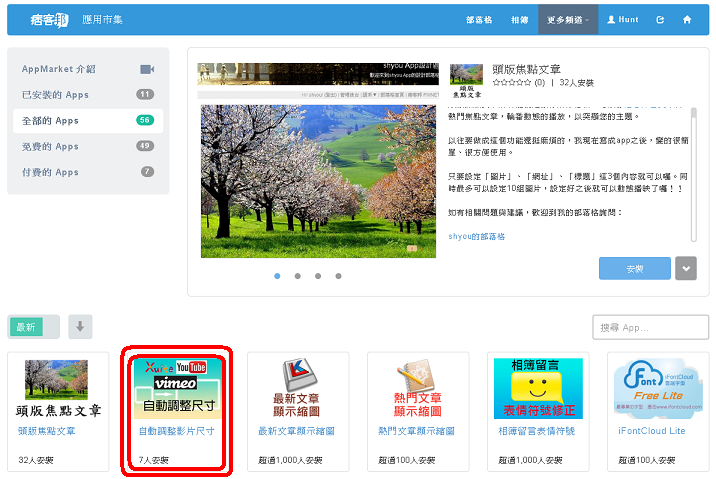Click the 應用市集 header title
The height and width of the screenshot is (479, 716).
102,20
